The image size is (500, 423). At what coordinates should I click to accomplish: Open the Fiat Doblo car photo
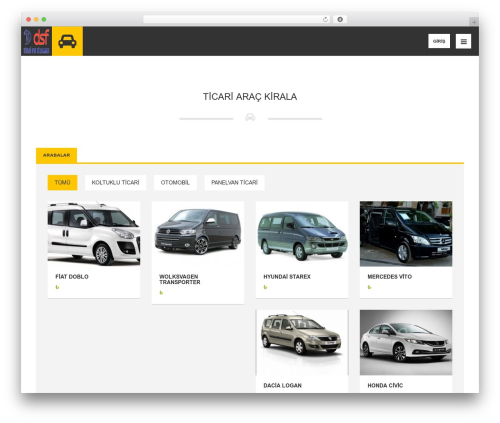click(94, 234)
